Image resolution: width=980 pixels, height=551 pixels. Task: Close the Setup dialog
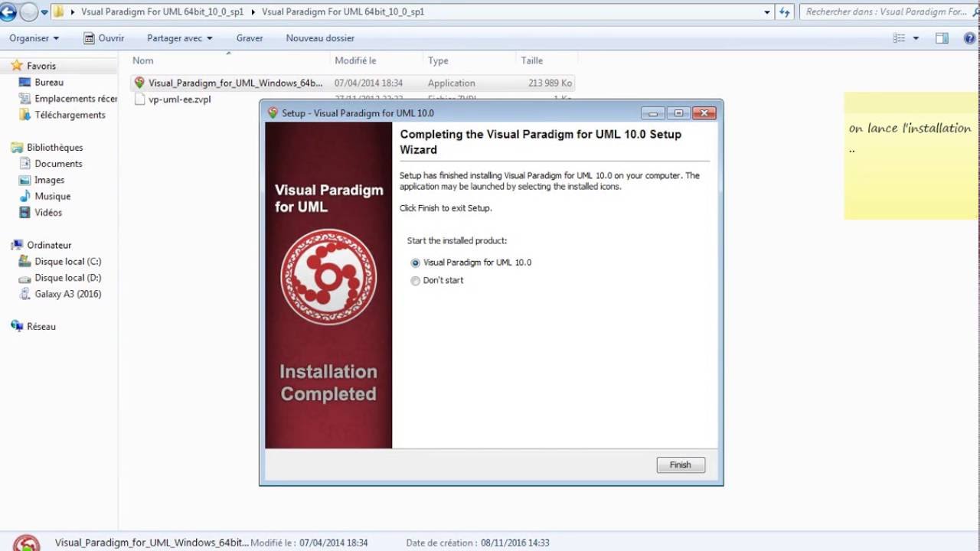[x=704, y=113]
